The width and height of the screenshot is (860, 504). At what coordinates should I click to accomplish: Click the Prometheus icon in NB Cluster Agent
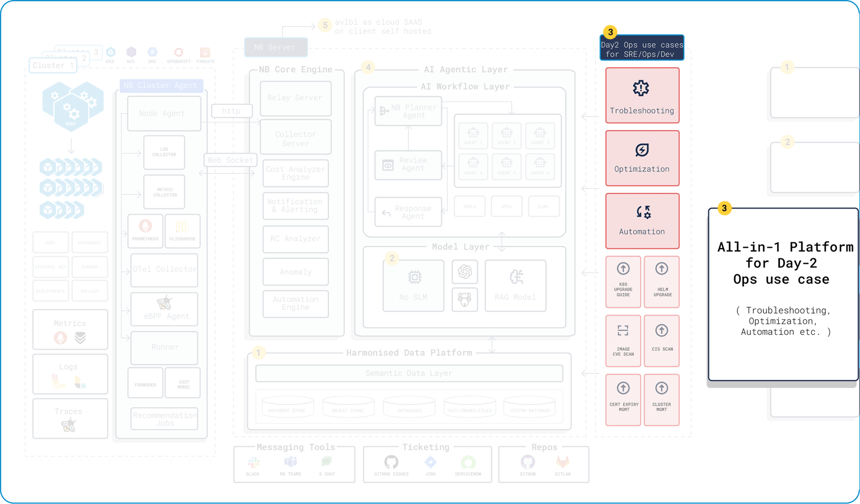[145, 226]
